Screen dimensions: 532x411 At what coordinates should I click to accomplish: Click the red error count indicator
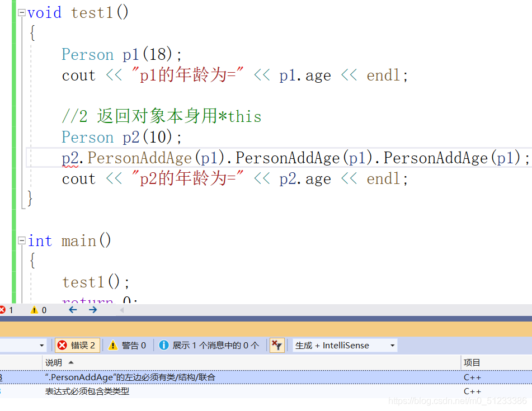pos(7,310)
